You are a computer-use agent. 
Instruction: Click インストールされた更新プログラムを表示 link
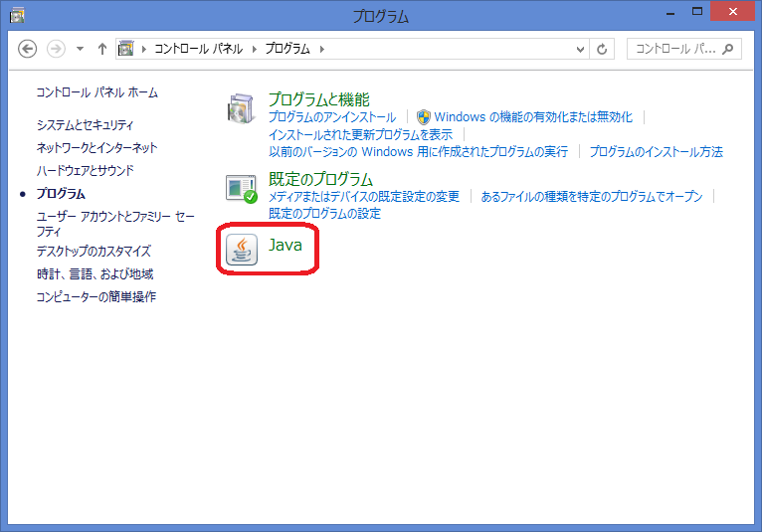pyautogui.click(x=360, y=134)
